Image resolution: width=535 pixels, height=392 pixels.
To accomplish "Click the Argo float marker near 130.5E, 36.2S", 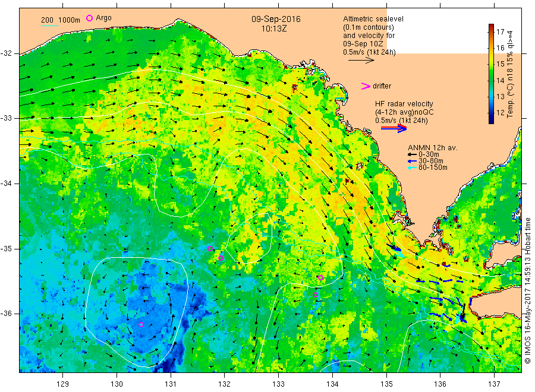I will (x=141, y=324).
